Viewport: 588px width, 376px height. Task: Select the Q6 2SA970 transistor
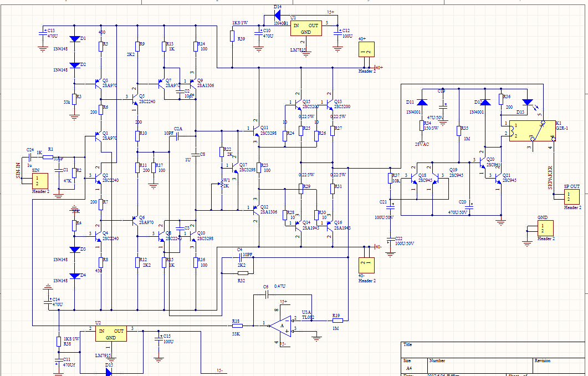(134, 220)
